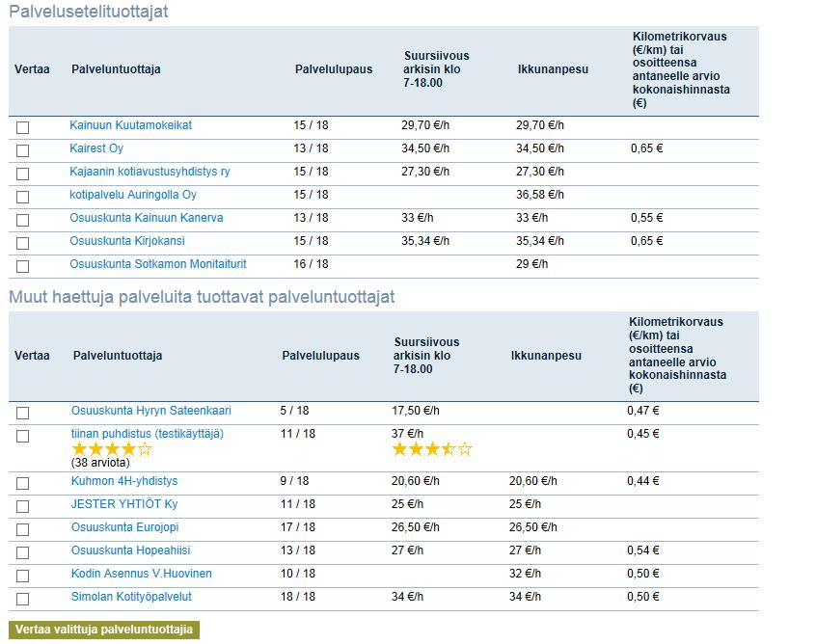The height and width of the screenshot is (644, 816).
Task: Check the tiinan puhdistus compare box
Action: [22, 437]
